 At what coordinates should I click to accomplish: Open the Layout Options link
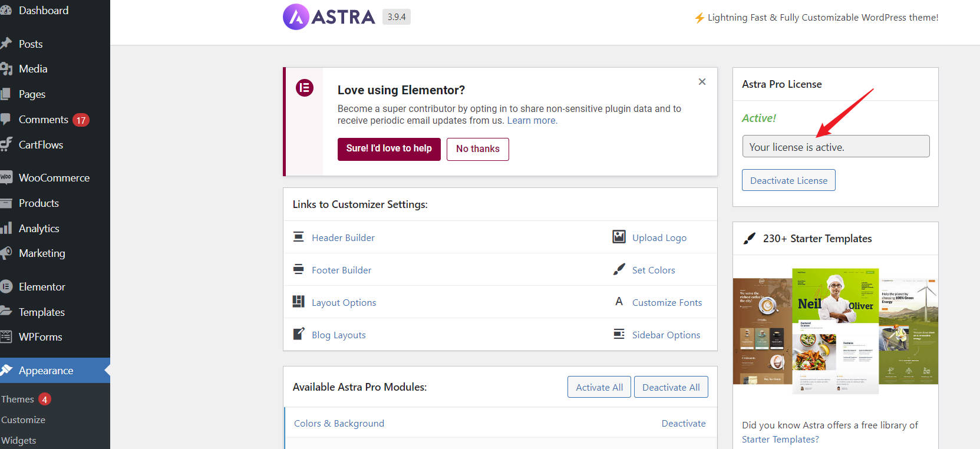click(x=344, y=302)
